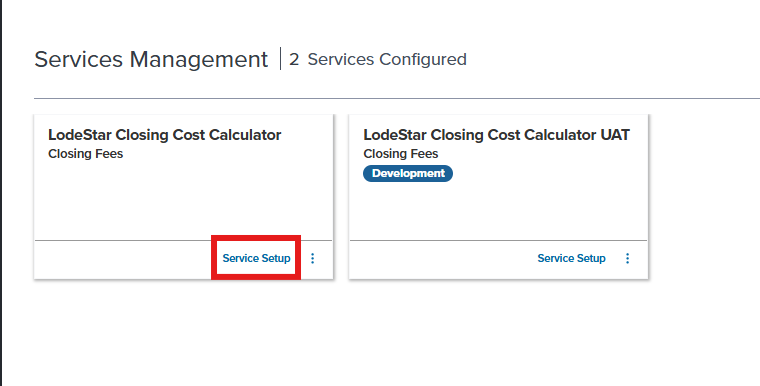
Task: Click the Services Configured count text
Action: (387, 60)
